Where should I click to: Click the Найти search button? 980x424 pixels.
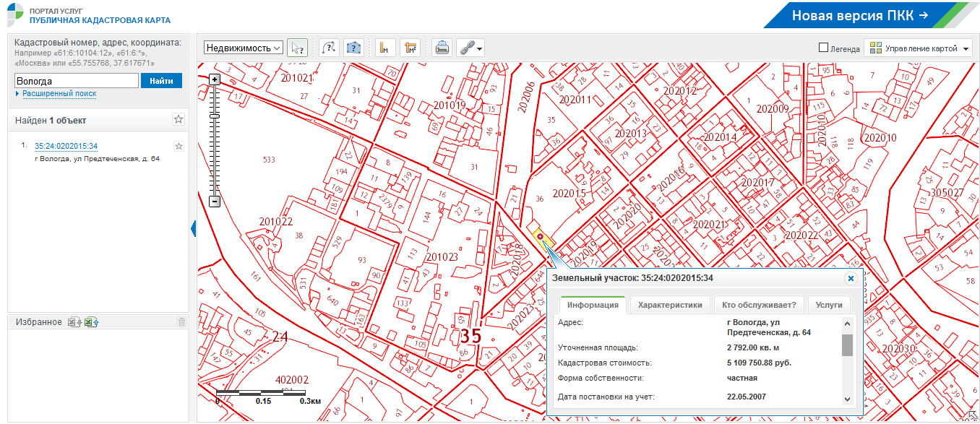(x=161, y=81)
